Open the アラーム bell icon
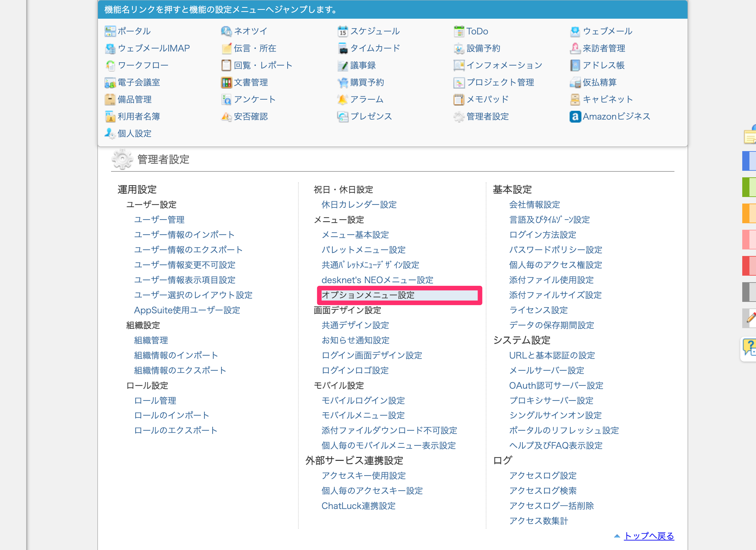 (x=343, y=99)
